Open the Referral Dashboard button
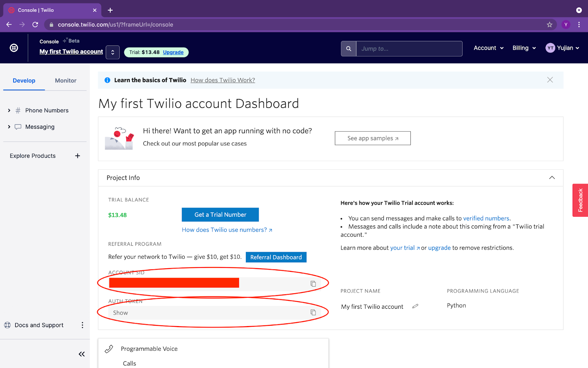Image resolution: width=588 pixels, height=368 pixels. pos(276,257)
